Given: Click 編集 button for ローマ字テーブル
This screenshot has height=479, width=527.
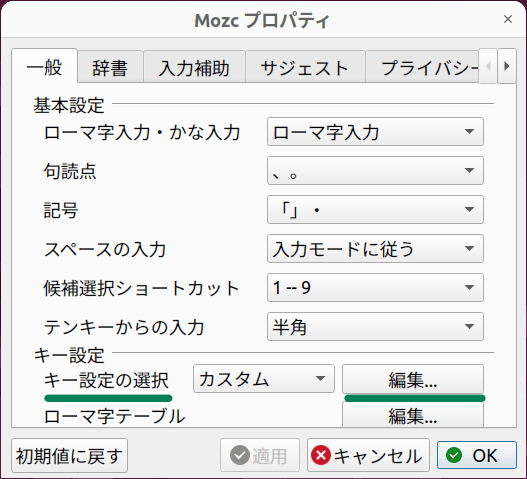Looking at the screenshot, I should coord(413,415).
